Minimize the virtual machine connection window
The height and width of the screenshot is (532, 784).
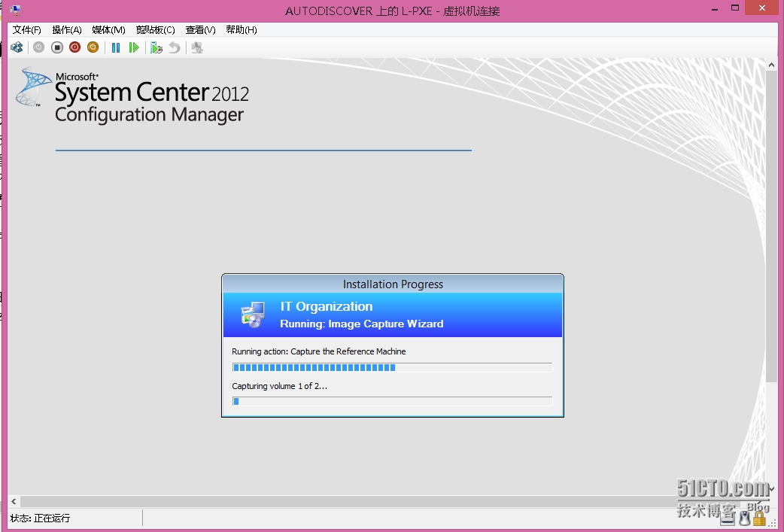tap(715, 8)
